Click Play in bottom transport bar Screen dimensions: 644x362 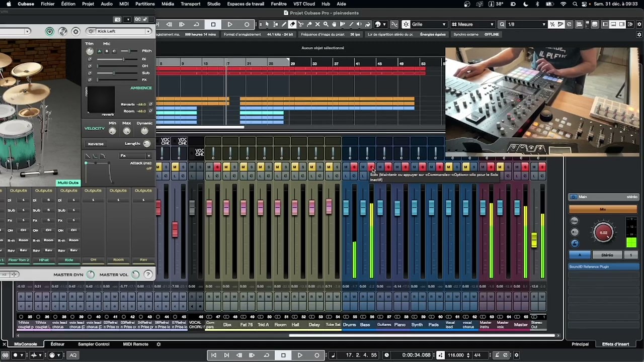click(x=300, y=355)
